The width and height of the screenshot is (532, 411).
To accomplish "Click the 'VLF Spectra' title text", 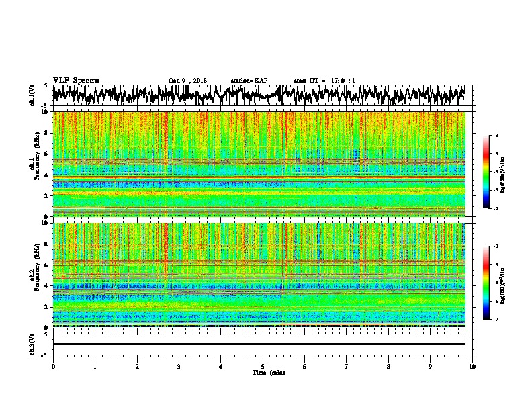I will [x=76, y=81].
